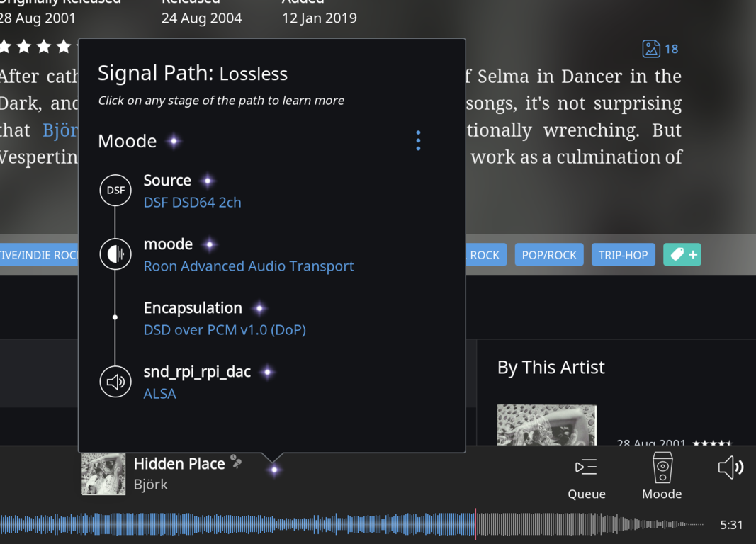The width and height of the screenshot is (756, 544).
Task: Open the volume control
Action: (730, 467)
